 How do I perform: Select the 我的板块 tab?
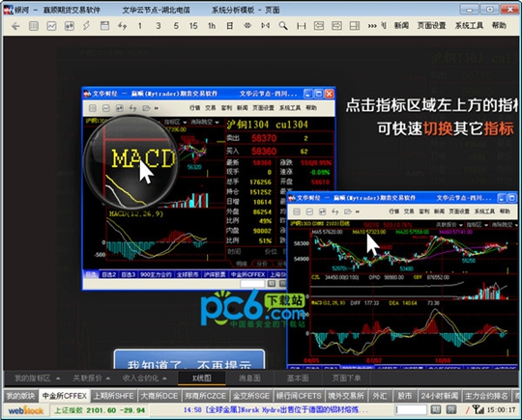coord(20,396)
